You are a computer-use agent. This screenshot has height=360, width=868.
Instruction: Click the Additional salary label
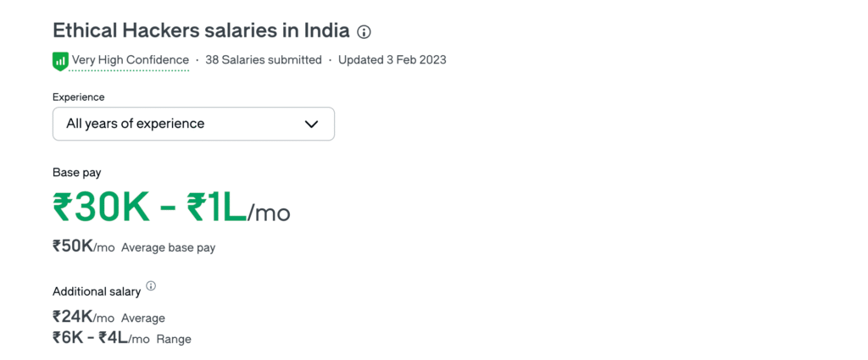(97, 291)
